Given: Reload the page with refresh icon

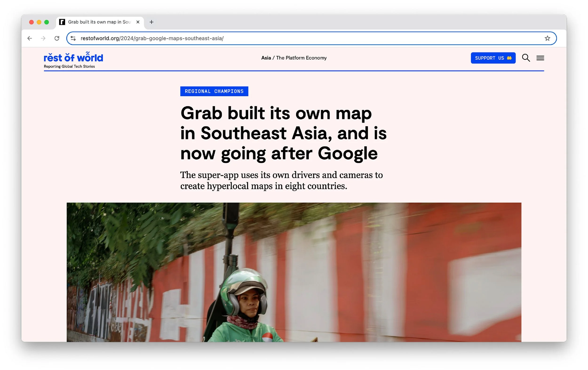Looking at the screenshot, I should (57, 38).
